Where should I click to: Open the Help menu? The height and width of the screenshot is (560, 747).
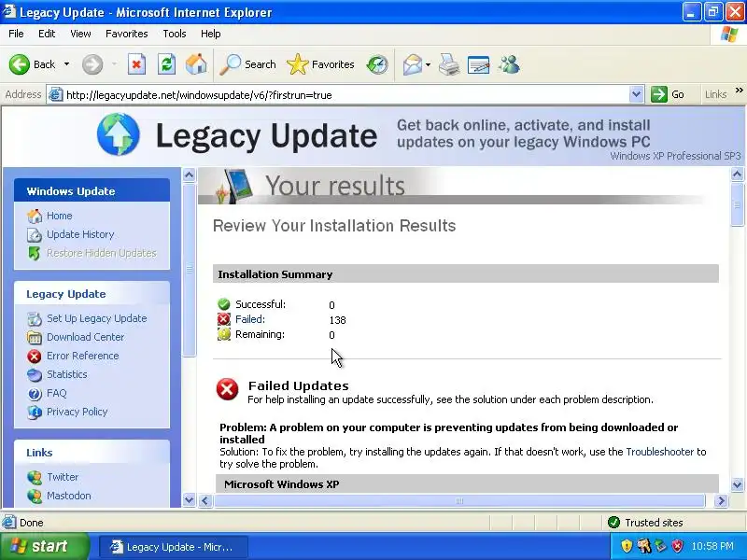click(x=211, y=34)
